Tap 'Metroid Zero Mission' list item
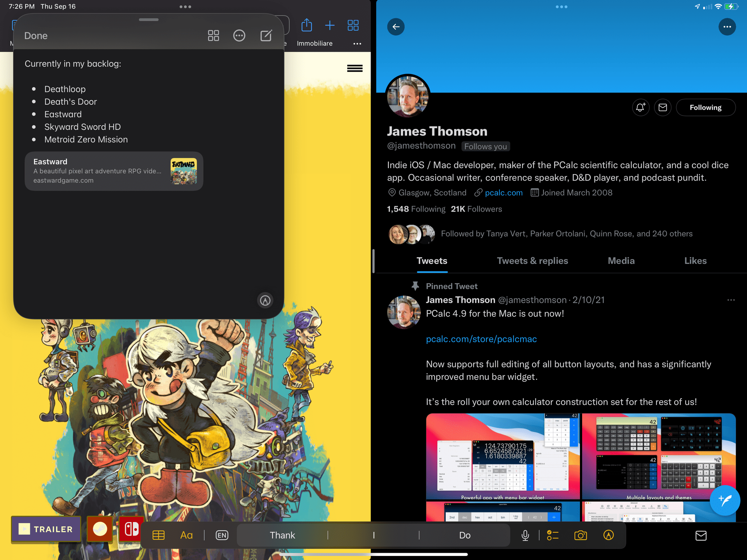The image size is (747, 560). pyautogui.click(x=86, y=139)
